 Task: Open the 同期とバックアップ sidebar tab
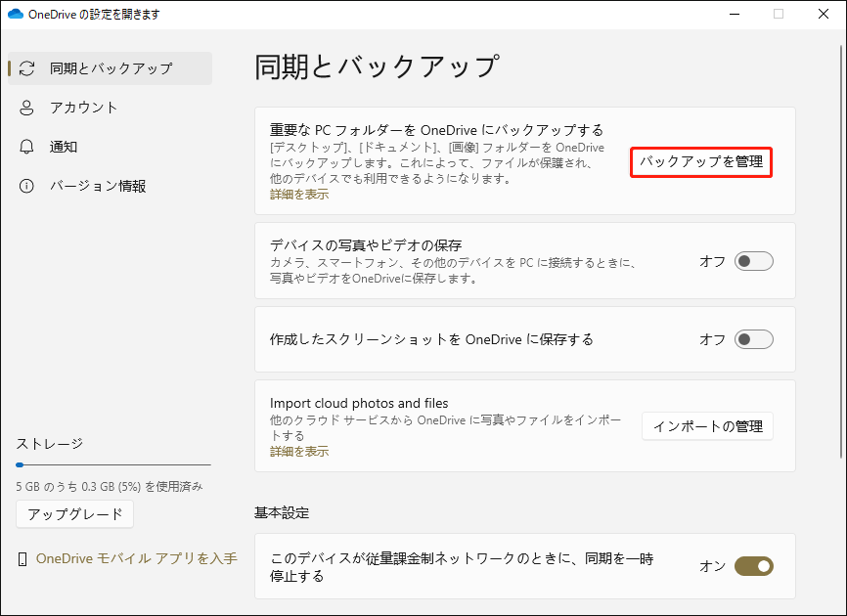(x=111, y=68)
